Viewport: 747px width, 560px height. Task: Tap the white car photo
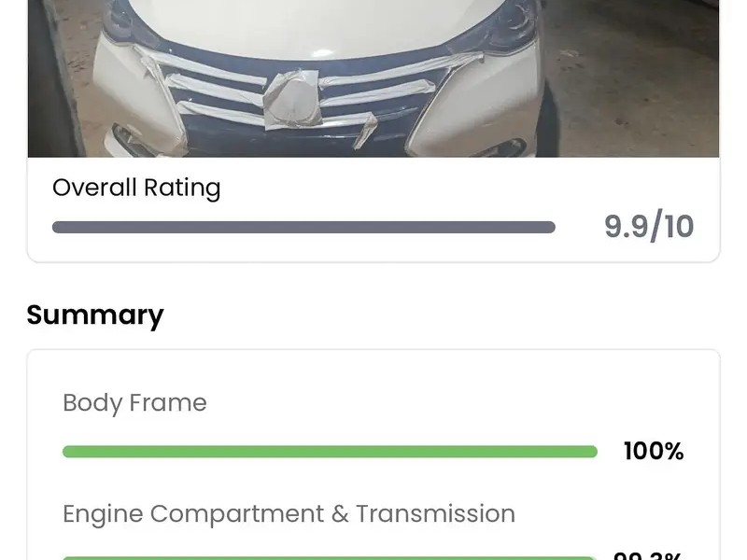[373, 78]
